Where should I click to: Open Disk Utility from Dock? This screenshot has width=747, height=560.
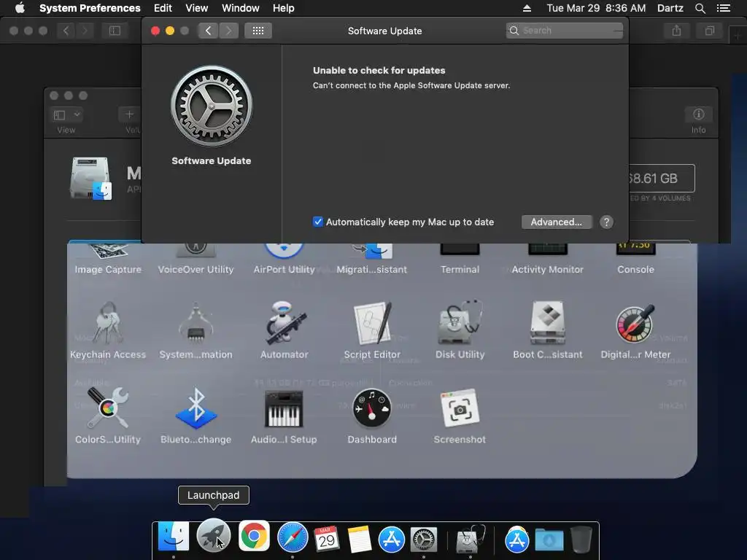[x=471, y=539]
